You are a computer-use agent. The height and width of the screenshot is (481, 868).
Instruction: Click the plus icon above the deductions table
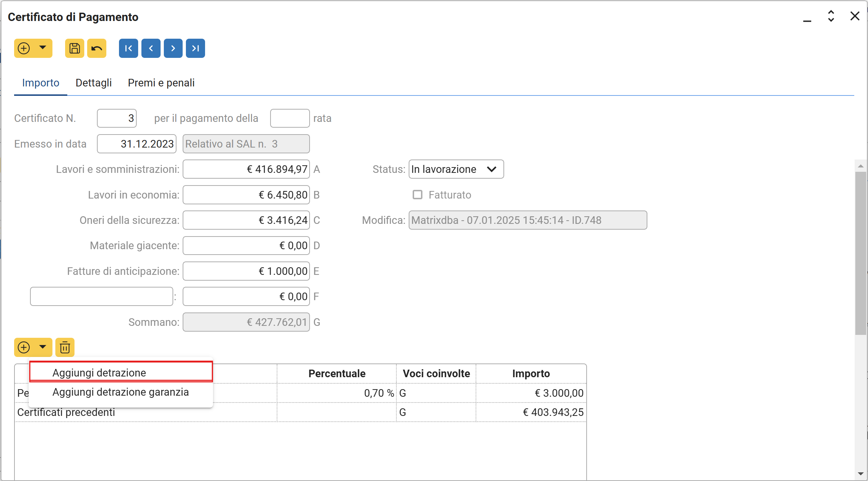coord(24,347)
